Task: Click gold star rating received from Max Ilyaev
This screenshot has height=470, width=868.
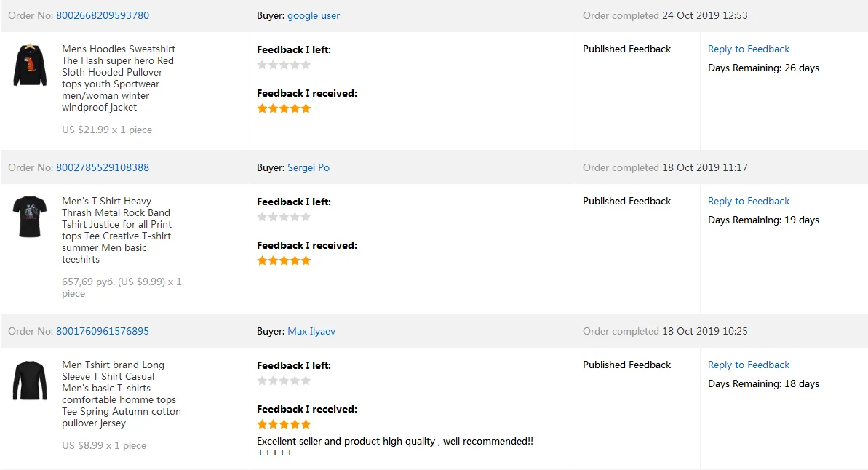Action: [x=284, y=424]
